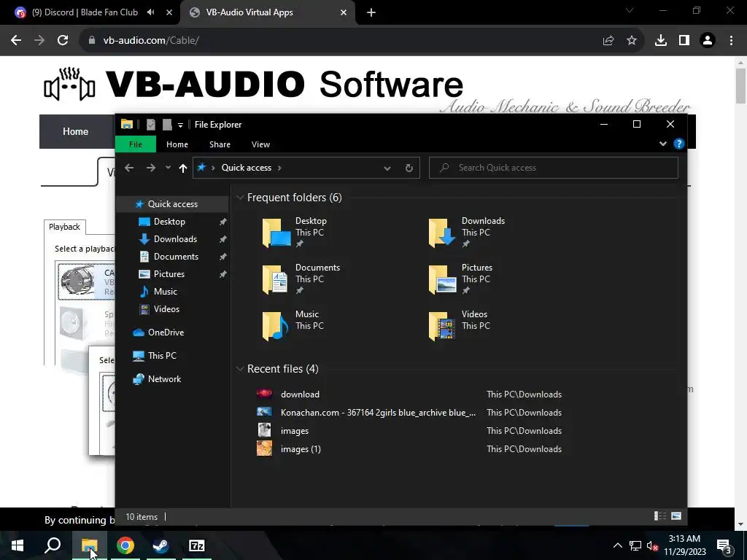Open the File ribbon tab
747x560 pixels.
(135, 144)
